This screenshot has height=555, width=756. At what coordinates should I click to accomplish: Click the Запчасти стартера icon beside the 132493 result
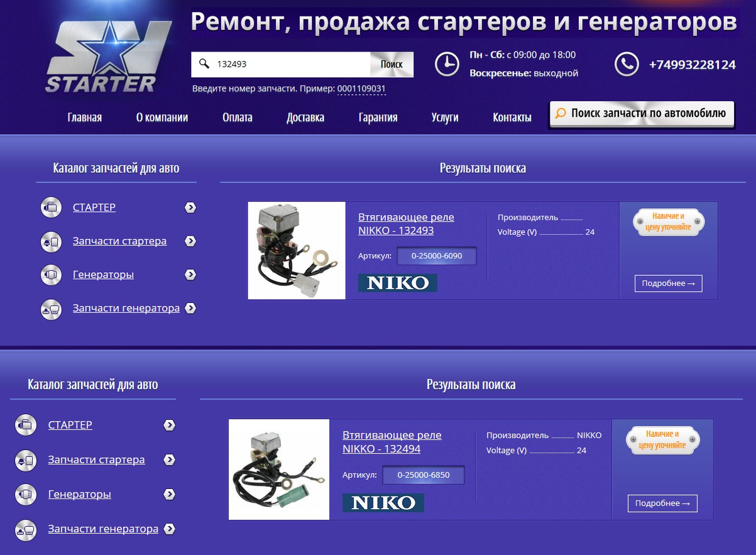(51, 241)
